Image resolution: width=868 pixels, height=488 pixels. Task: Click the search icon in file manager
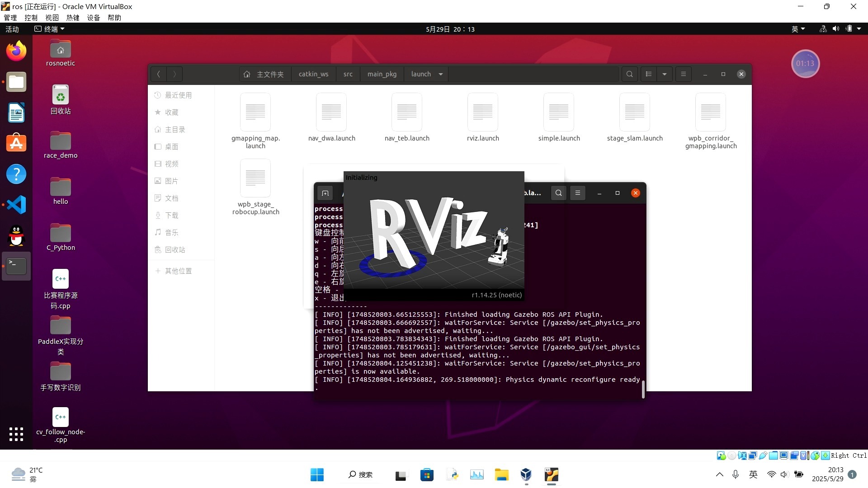coord(629,74)
